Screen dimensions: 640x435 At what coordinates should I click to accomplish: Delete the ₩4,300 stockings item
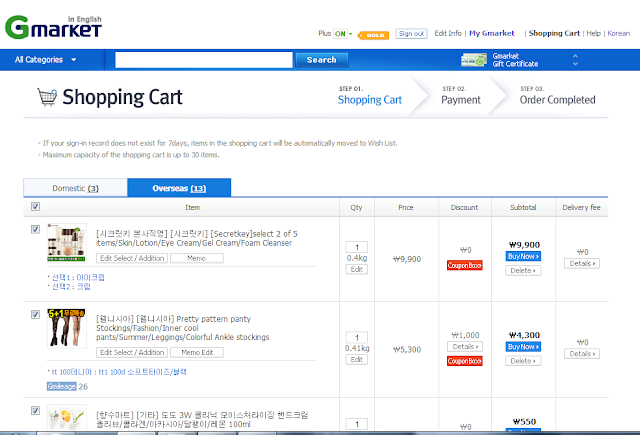[523, 361]
